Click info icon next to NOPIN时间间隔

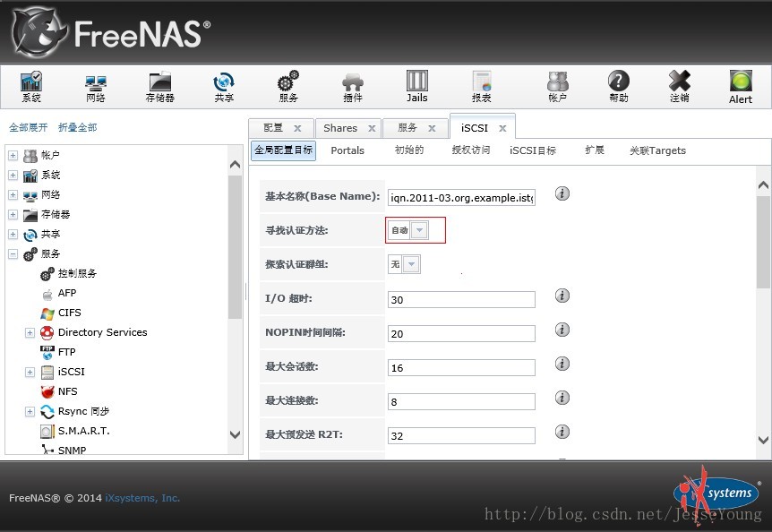pyautogui.click(x=562, y=330)
